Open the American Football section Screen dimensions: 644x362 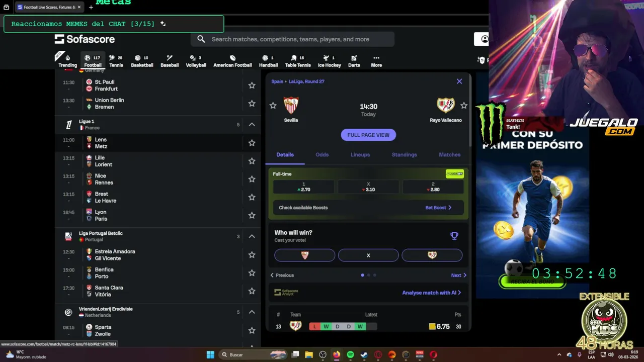pos(232,61)
